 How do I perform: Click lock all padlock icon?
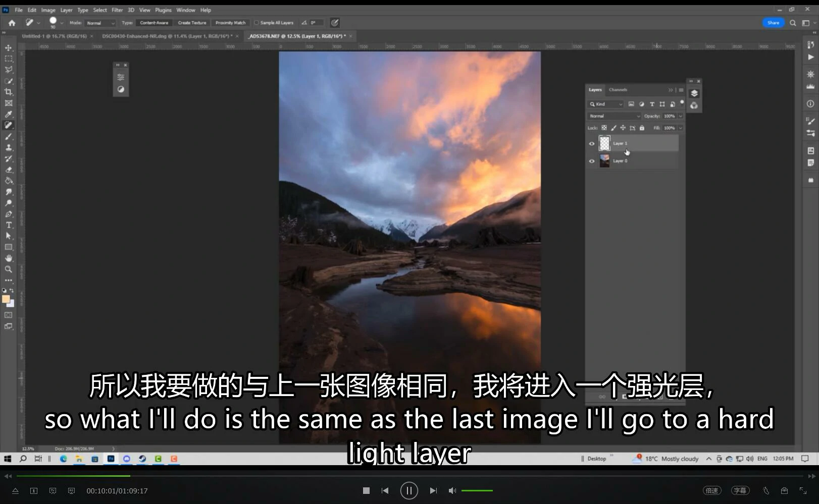point(642,128)
